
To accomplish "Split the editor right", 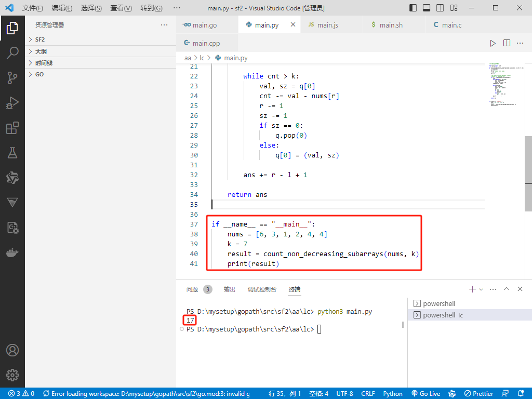I will pyautogui.click(x=507, y=43).
